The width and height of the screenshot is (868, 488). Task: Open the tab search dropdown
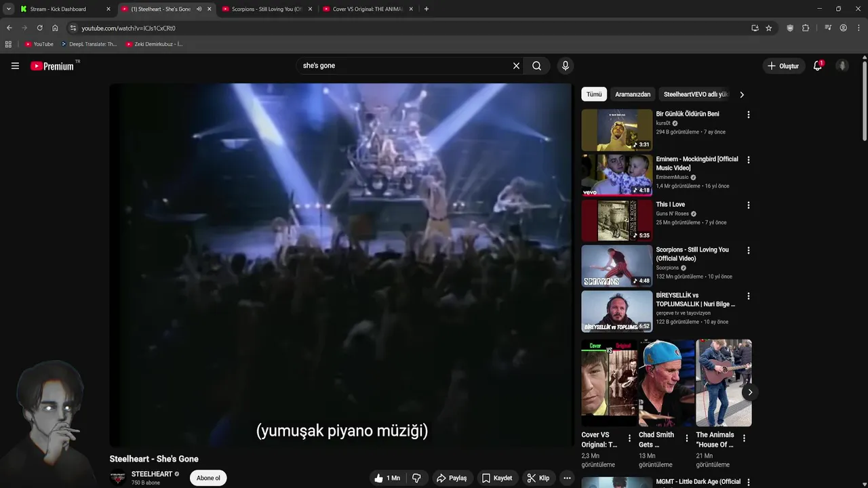(8, 9)
